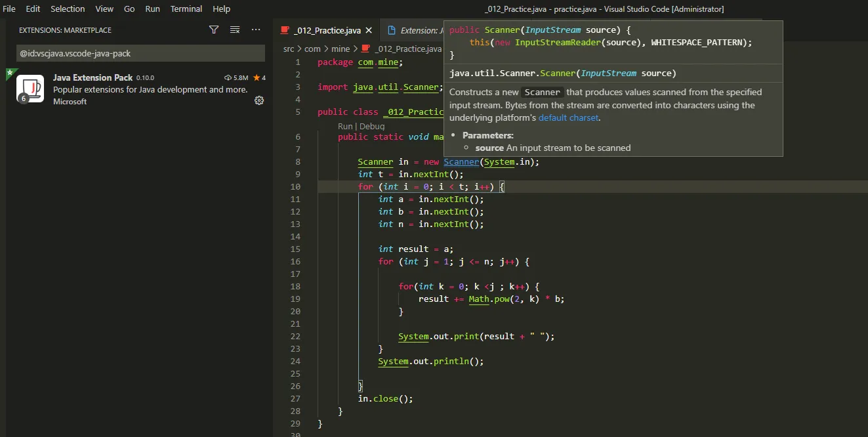
Task: Open the filter extensions funnel icon
Action: (x=214, y=30)
